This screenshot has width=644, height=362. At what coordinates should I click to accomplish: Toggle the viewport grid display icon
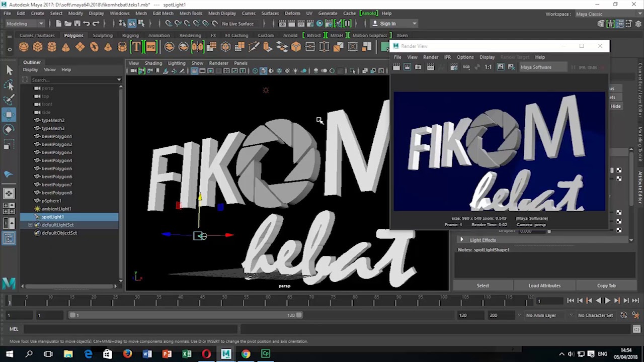click(194, 71)
